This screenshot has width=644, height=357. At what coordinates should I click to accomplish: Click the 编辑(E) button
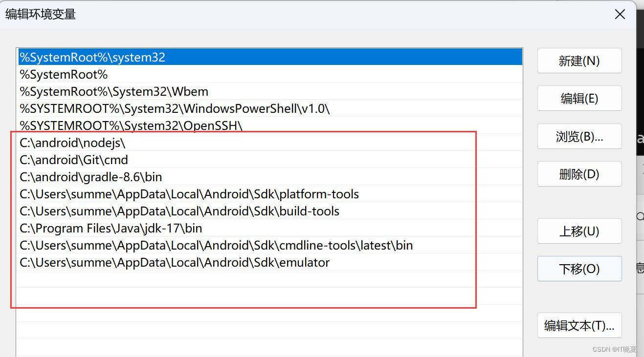tap(579, 98)
